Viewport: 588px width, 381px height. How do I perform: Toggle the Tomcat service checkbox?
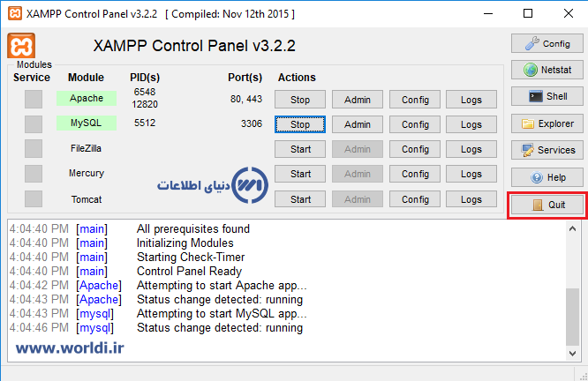[33, 199]
